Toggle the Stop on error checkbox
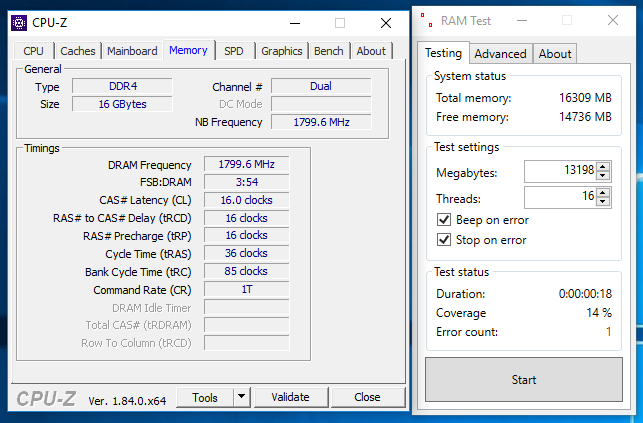The height and width of the screenshot is (423, 643). pos(444,239)
